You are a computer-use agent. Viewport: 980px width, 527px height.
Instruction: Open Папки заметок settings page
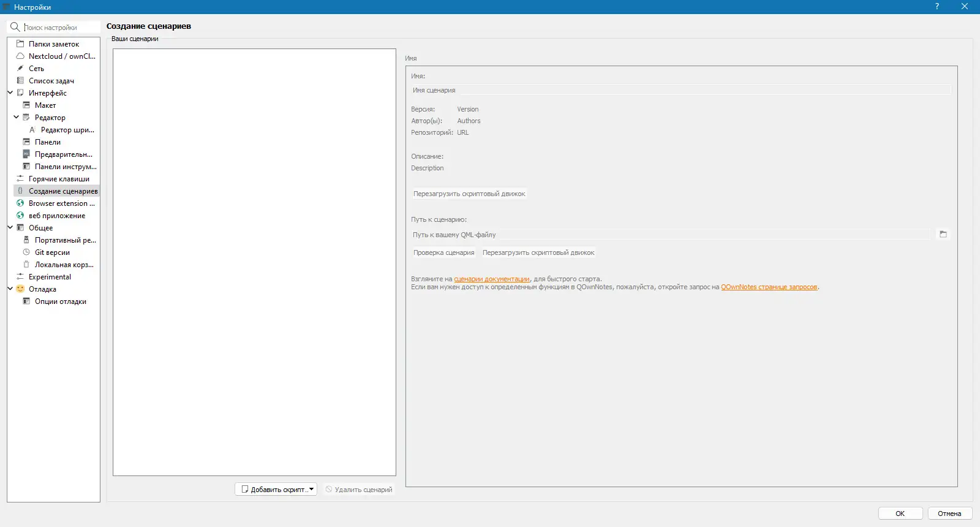pyautogui.click(x=54, y=44)
